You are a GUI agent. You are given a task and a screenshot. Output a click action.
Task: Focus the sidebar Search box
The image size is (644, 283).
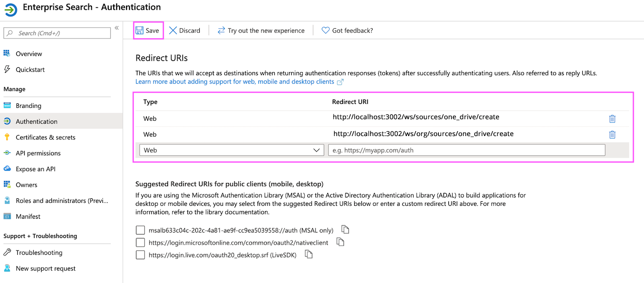click(57, 33)
